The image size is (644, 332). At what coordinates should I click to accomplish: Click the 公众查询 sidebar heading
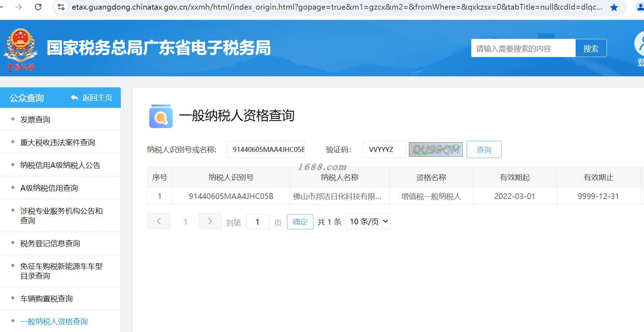coord(27,98)
